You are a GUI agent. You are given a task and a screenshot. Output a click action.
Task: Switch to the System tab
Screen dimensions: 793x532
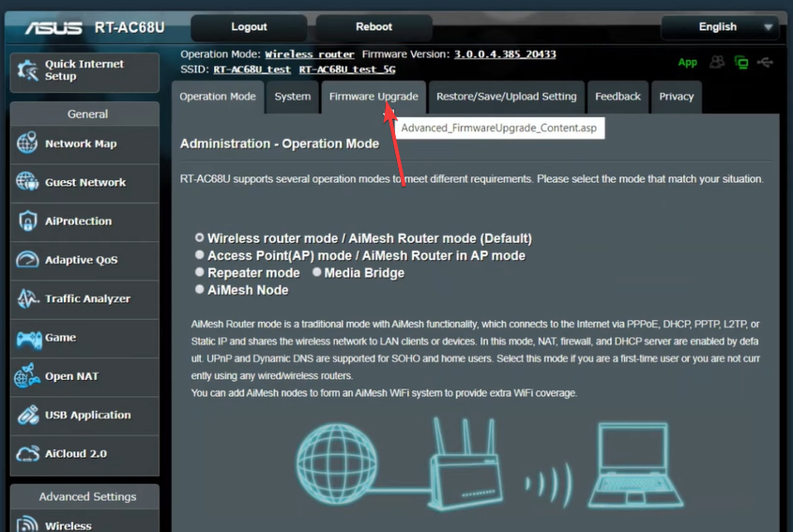coord(292,97)
